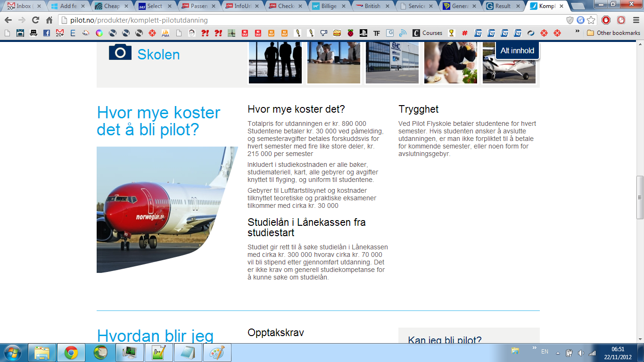Click the 'Opptakskrav' heading
This screenshot has width=644, height=362.
click(276, 333)
